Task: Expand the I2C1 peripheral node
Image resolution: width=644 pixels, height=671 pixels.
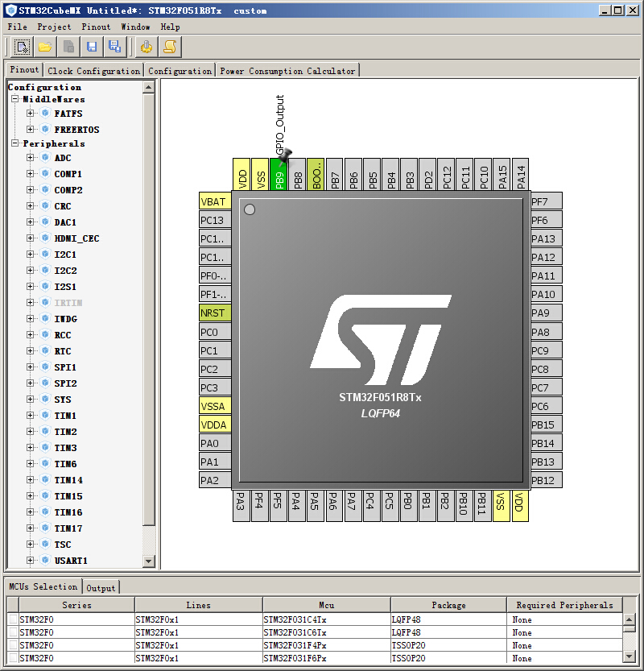Action: click(x=30, y=255)
